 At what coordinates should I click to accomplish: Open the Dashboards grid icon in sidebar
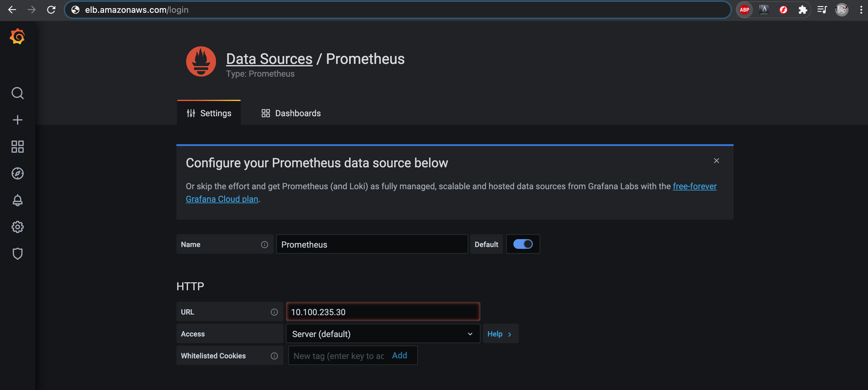tap(17, 147)
